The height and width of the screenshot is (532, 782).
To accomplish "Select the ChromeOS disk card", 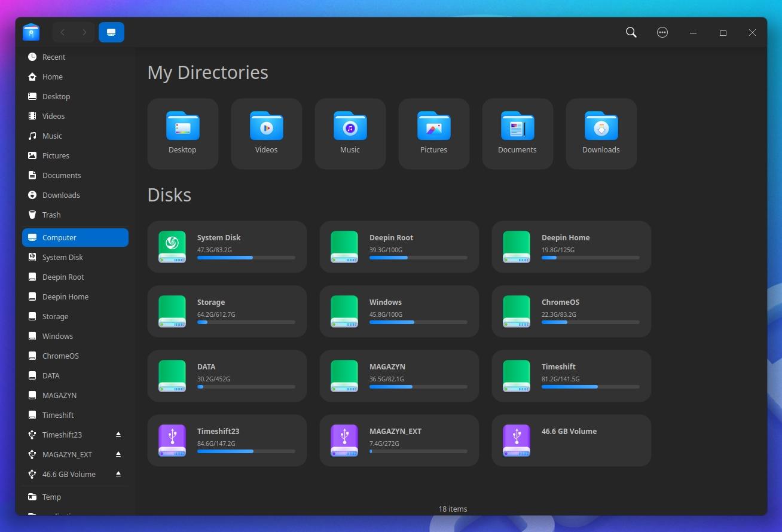I will (x=572, y=311).
